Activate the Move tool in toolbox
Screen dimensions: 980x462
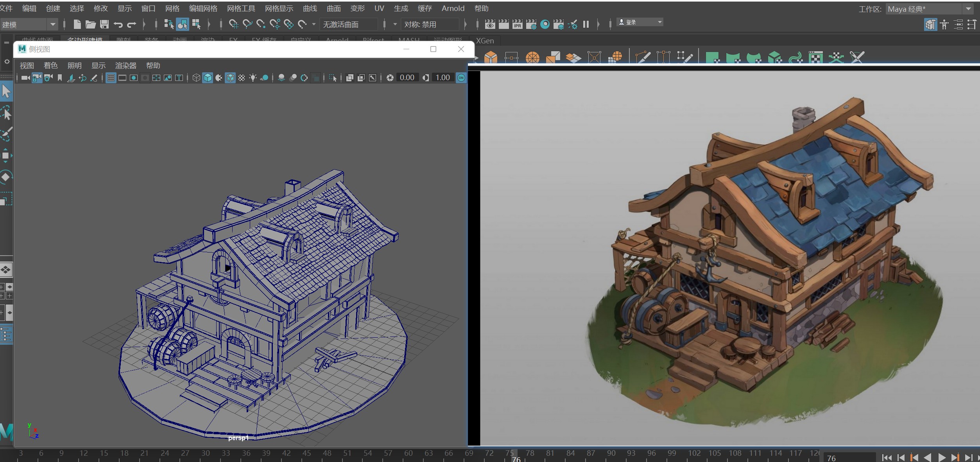coord(6,155)
